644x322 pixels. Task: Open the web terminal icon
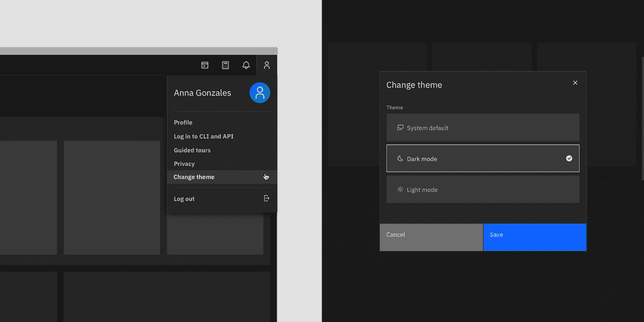pos(205,65)
